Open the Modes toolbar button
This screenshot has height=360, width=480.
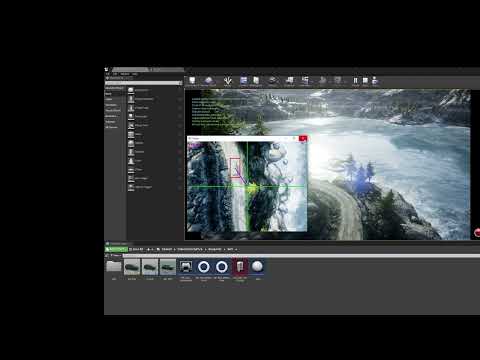tap(228, 81)
